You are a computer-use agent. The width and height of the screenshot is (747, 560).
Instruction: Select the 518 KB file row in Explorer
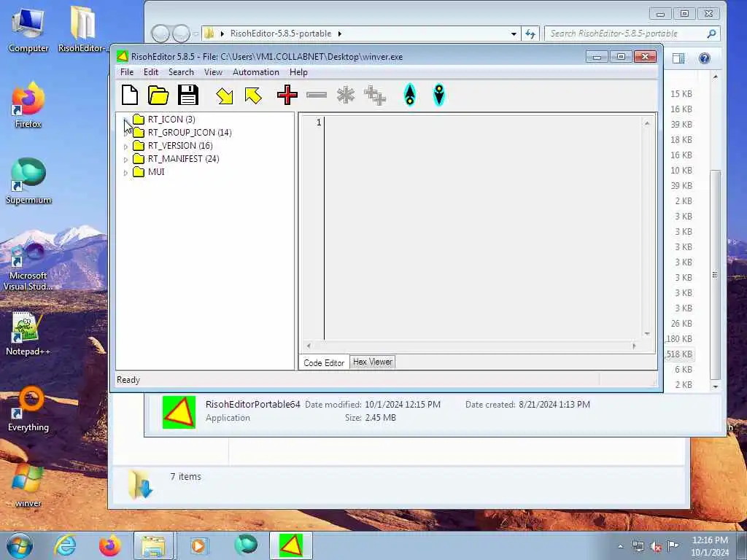679,354
